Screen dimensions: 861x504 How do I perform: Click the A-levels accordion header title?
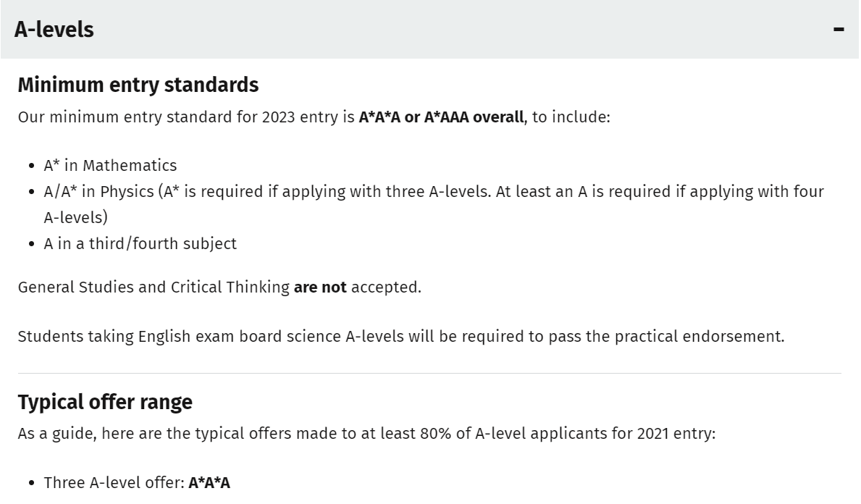click(54, 30)
